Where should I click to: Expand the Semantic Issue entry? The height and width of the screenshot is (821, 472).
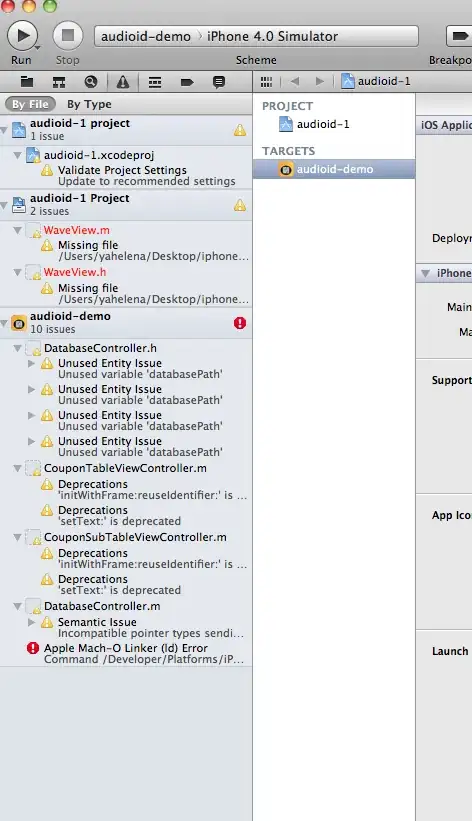click(31, 622)
